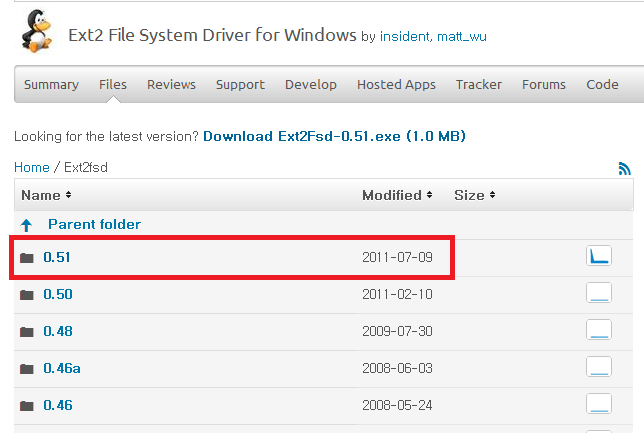
Task: Visit author insident's profile
Action: pos(405,37)
